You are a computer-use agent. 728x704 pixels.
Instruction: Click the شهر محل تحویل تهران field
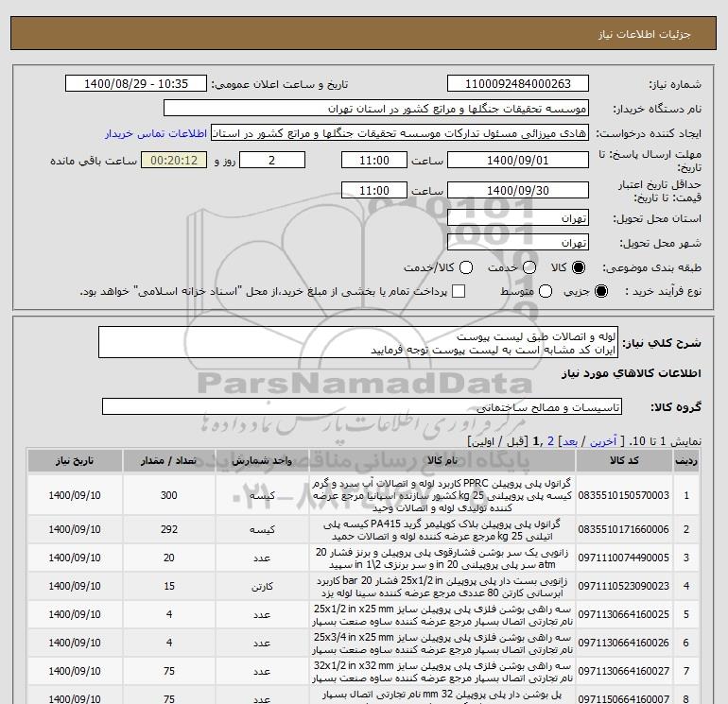pyautogui.click(x=518, y=242)
